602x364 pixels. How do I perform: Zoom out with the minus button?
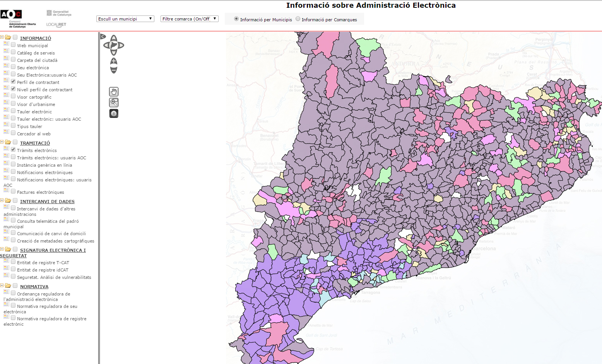pos(114,70)
